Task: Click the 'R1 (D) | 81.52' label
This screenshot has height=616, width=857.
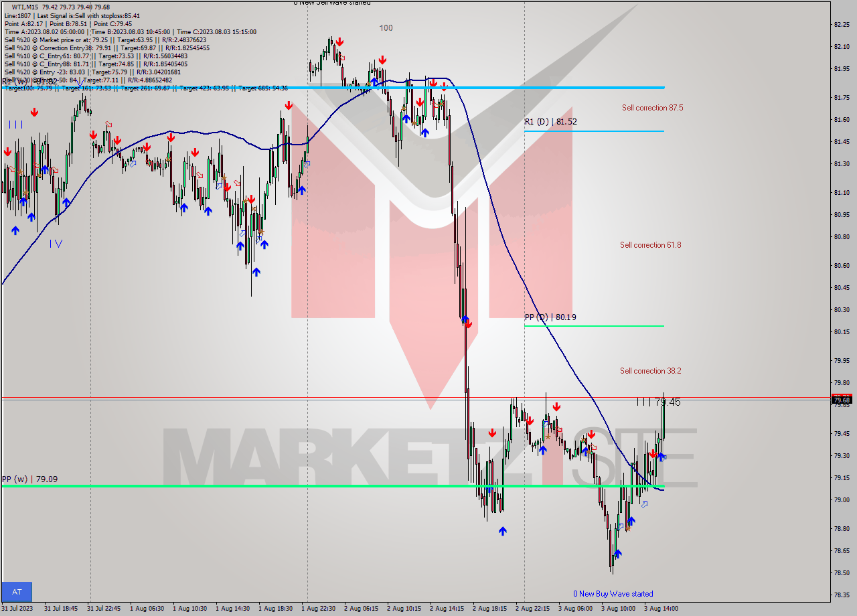Action: (x=551, y=122)
